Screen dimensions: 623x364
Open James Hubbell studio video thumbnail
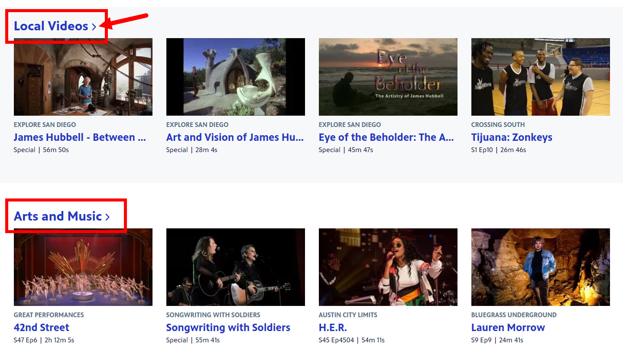point(83,77)
